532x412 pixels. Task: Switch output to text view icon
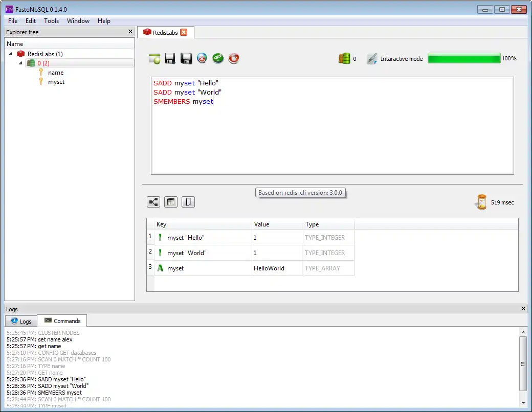coord(188,202)
